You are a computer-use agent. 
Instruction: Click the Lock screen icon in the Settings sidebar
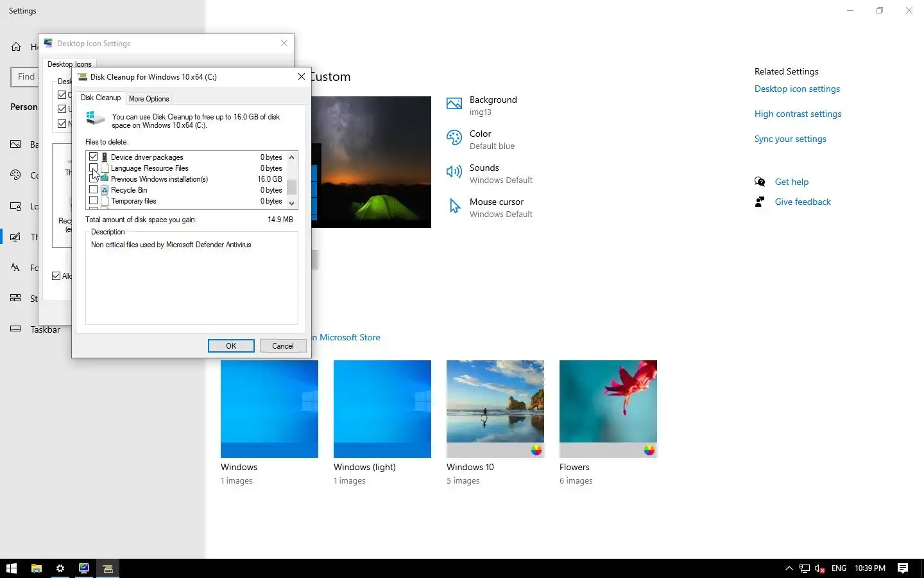16,206
